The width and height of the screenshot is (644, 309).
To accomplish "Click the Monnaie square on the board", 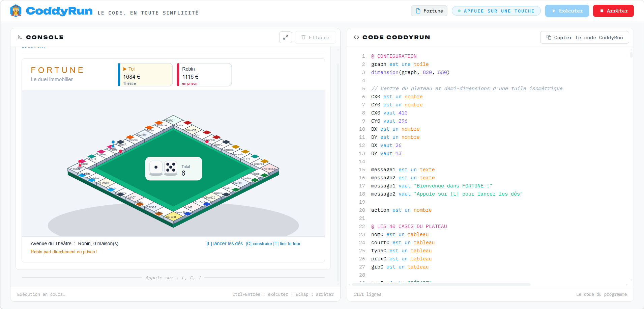I will pos(241,154).
